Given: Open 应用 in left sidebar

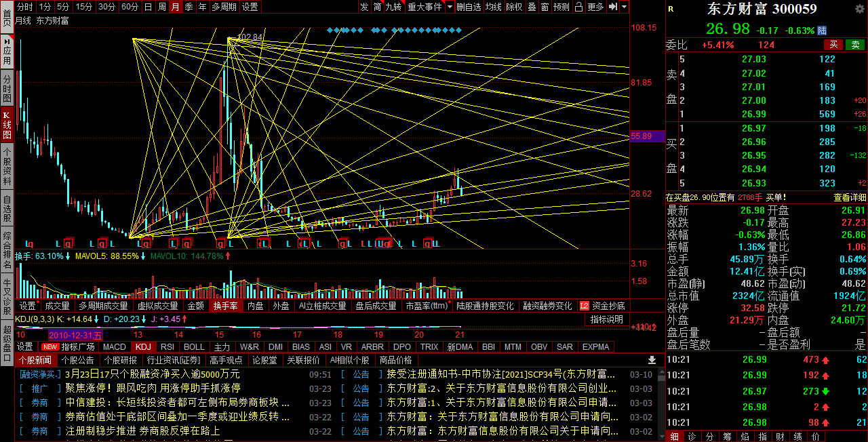Looking at the screenshot, I should coord(7,53).
